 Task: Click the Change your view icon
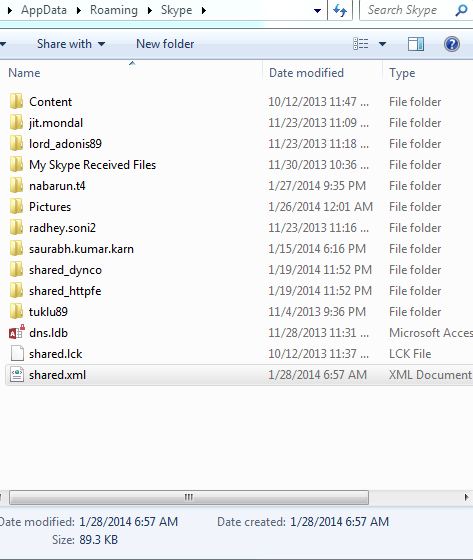pos(360,44)
